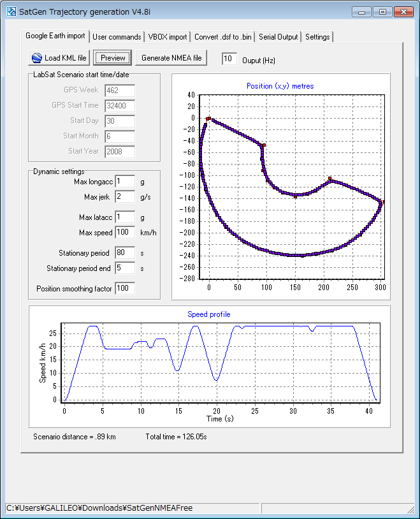Click the Position smoothing factor field
The image size is (420, 519).
tap(125, 289)
